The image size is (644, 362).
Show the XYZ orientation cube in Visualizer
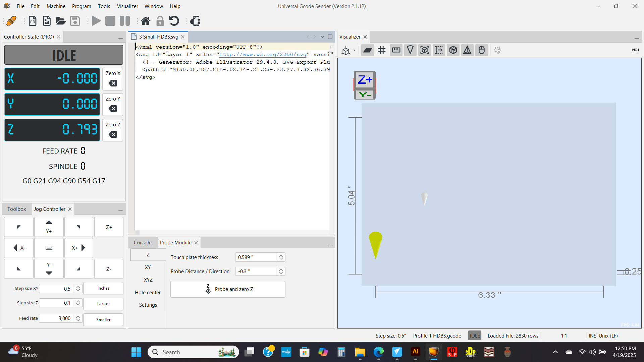coord(453,50)
